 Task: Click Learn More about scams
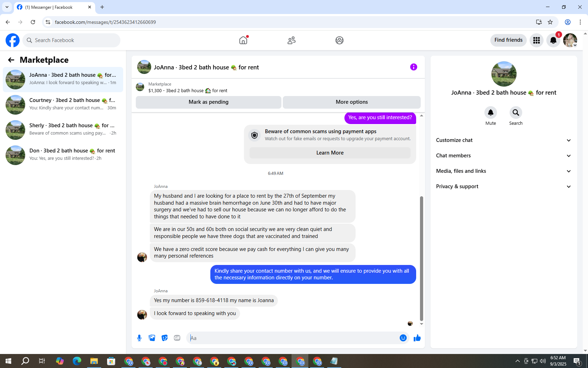pos(330,153)
